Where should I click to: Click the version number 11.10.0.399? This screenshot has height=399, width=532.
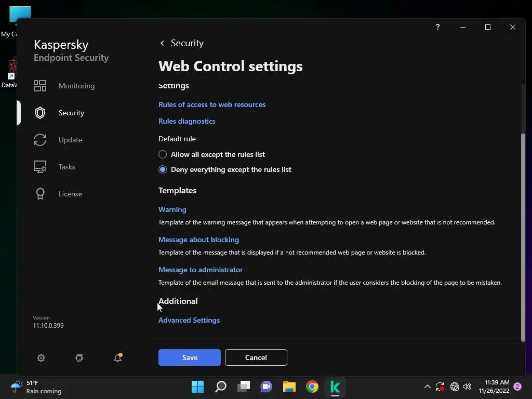48,325
